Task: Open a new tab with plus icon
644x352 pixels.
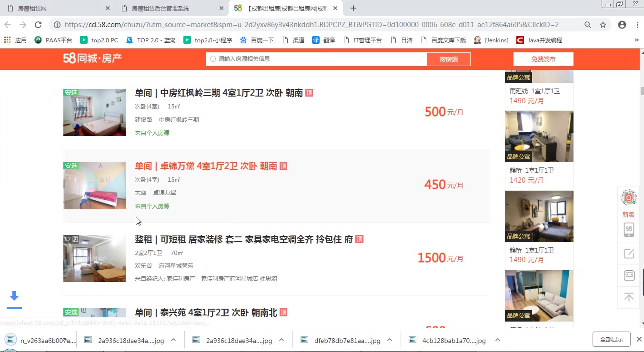Action: 353,8
